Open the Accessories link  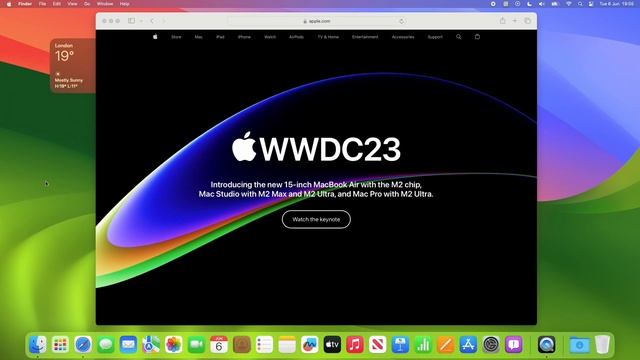[x=403, y=37]
